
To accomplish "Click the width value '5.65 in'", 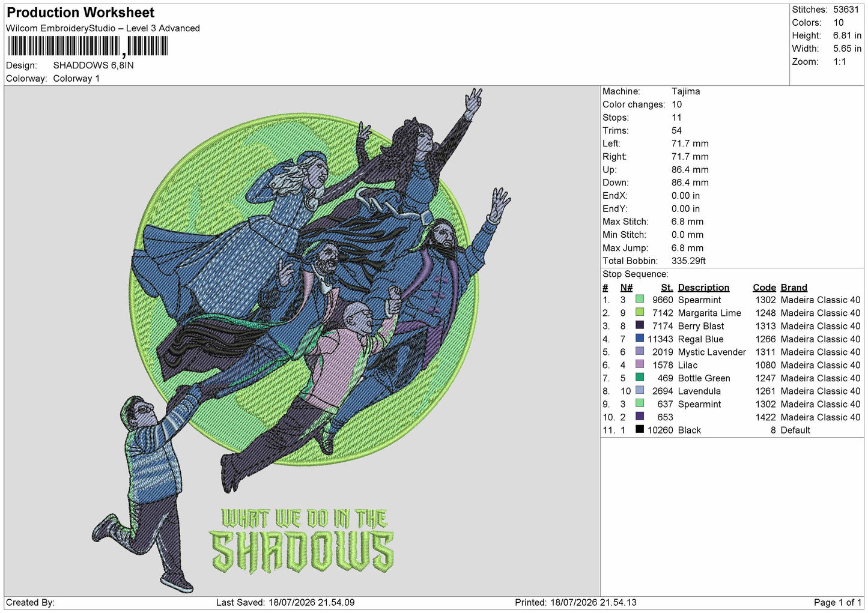I will 847,49.
